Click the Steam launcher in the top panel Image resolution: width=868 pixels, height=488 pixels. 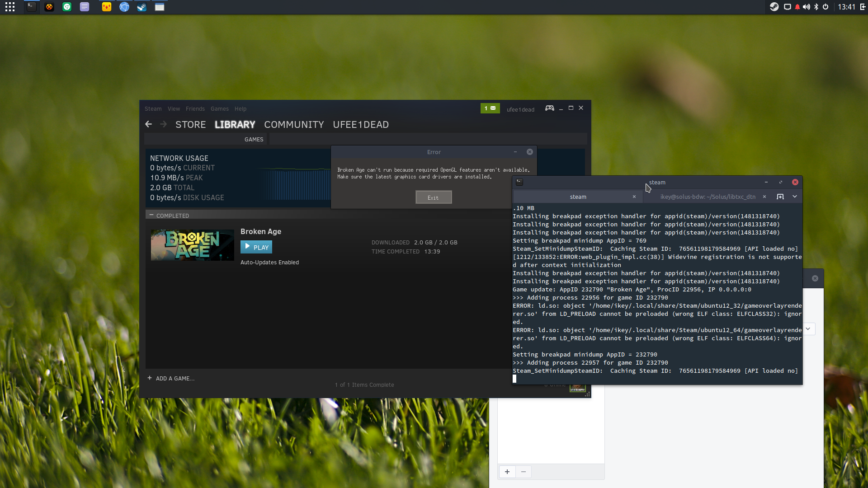point(142,7)
